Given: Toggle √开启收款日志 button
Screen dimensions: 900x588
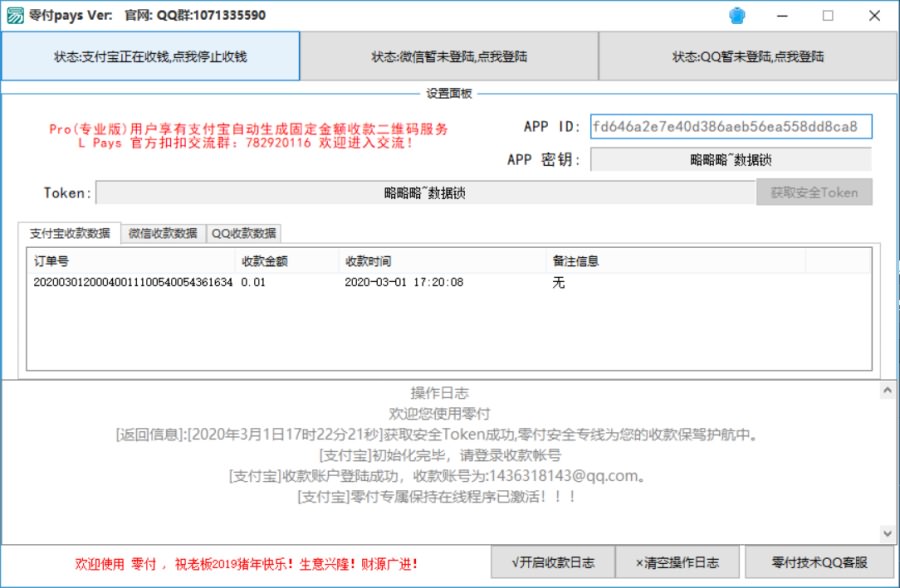Looking at the screenshot, I should point(553,562).
